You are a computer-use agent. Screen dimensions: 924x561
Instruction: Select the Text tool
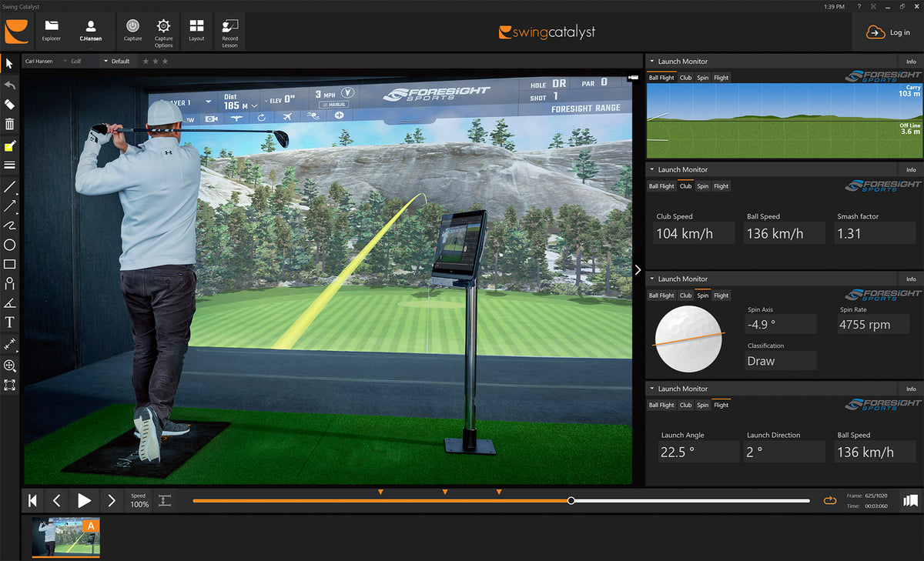(9, 322)
